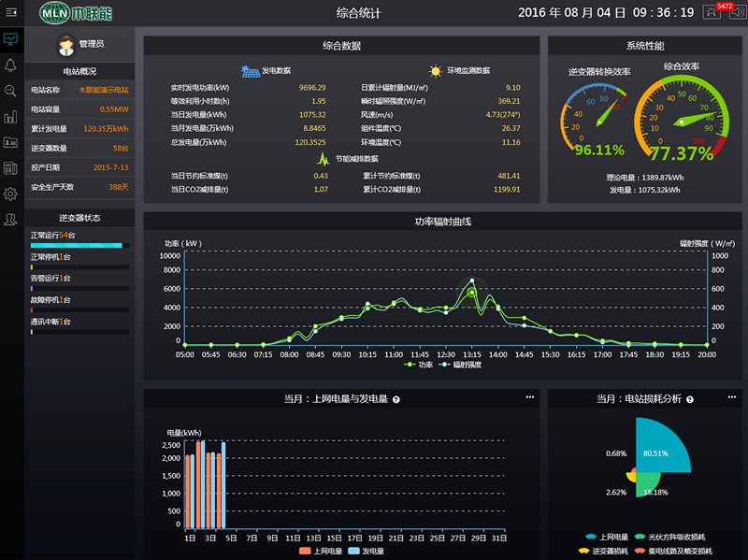Open the notifications bell icon
The width and height of the screenshot is (748, 560).
12,63
